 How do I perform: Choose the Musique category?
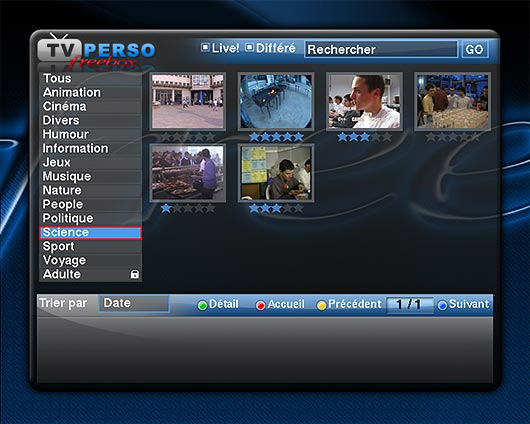[91, 176]
